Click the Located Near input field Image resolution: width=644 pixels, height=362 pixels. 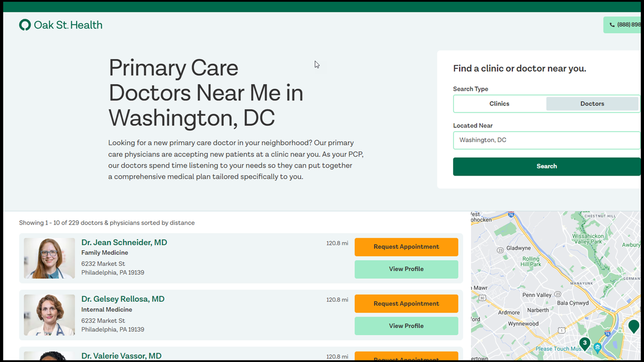[546, 140]
